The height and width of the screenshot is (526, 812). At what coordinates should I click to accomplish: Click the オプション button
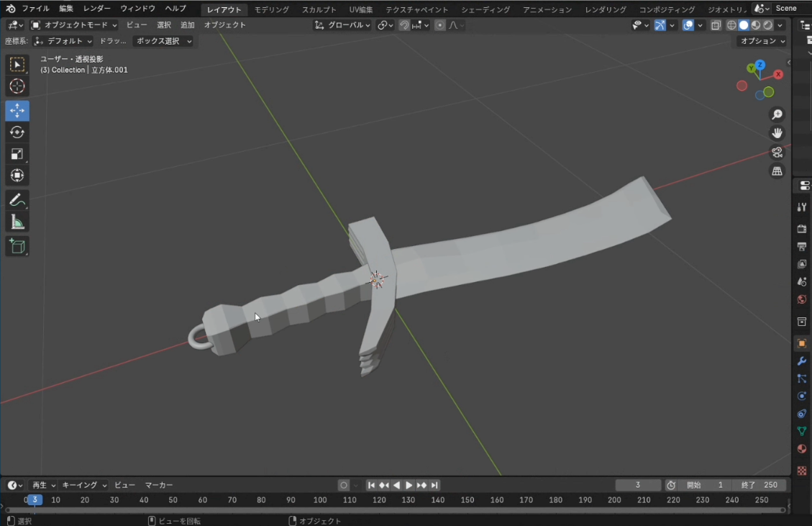click(762, 41)
